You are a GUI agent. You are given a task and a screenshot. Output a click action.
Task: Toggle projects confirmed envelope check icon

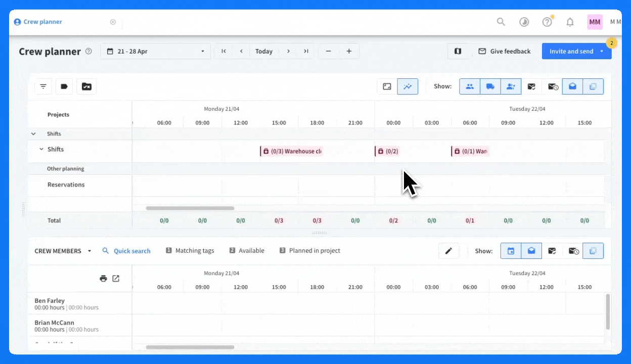531,86
